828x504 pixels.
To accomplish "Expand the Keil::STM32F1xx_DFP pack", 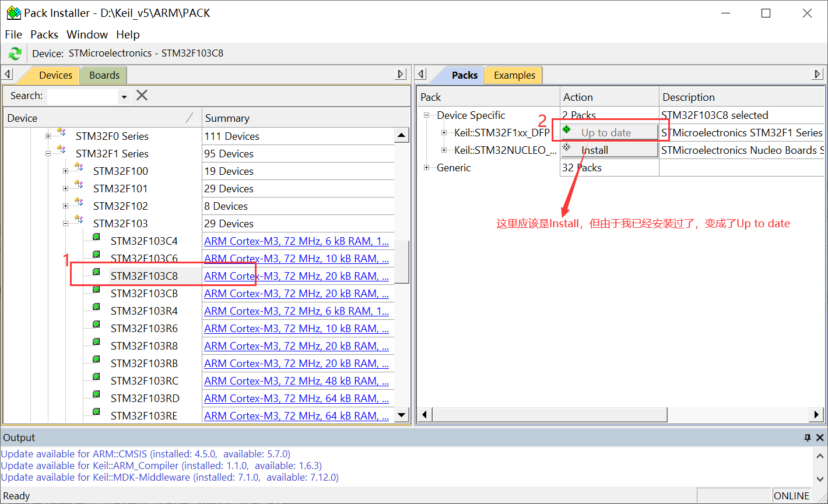I will coord(444,133).
